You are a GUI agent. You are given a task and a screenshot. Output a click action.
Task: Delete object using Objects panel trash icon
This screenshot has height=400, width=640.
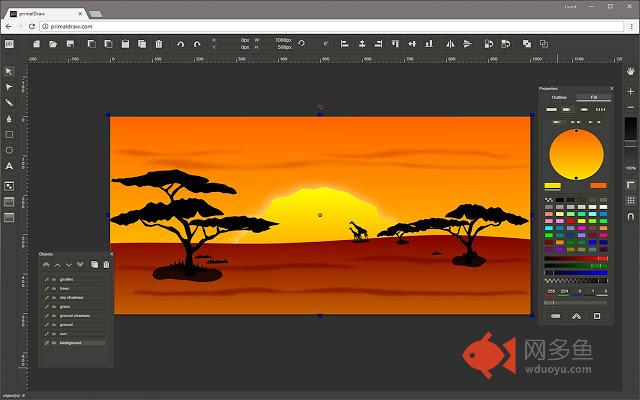coord(106,264)
